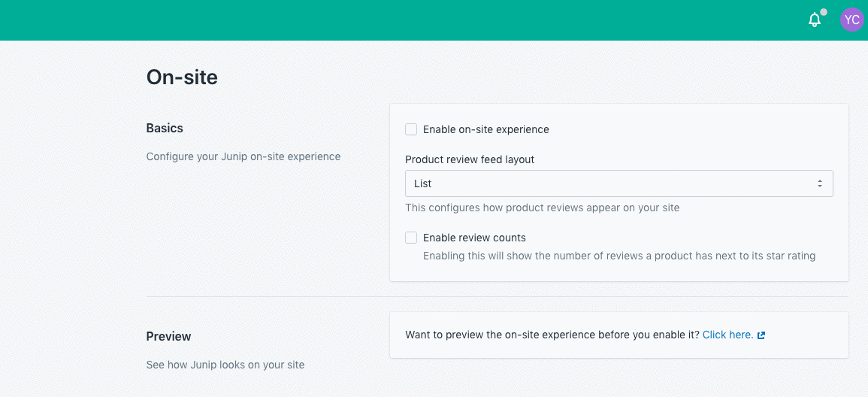
Task: Click the up-down arrows on the List selector
Action: click(x=820, y=183)
